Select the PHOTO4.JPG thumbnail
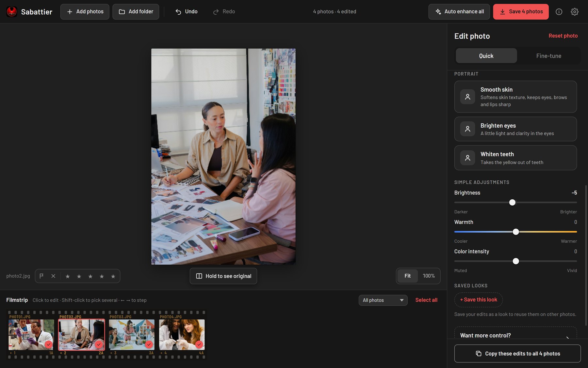 pyautogui.click(x=182, y=335)
